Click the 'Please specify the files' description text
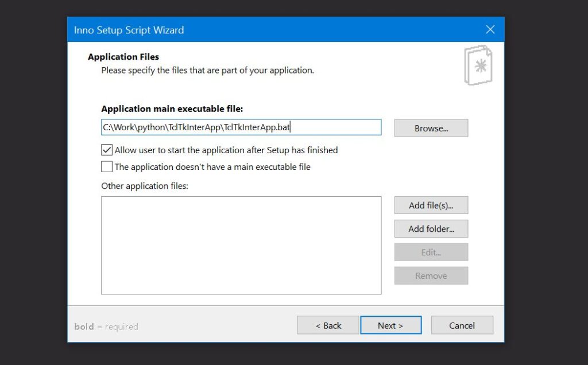588x365 pixels. pos(207,71)
